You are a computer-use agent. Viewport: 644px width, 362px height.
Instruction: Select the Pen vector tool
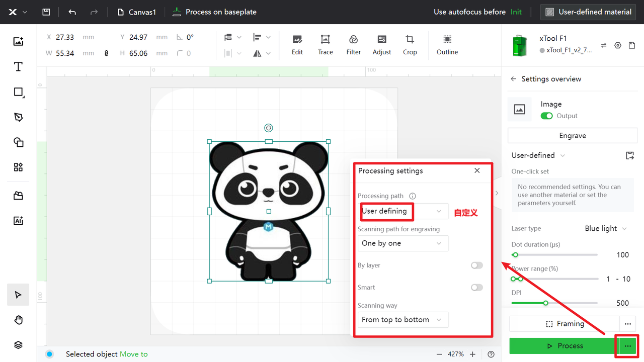point(19,117)
